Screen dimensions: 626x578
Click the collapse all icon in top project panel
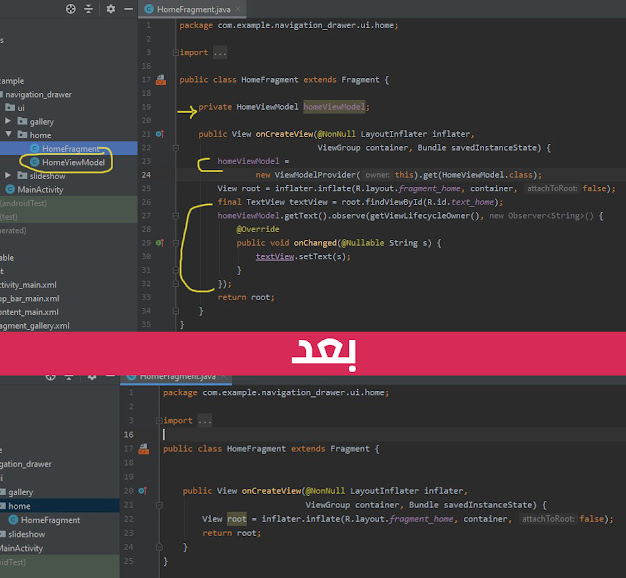[x=91, y=9]
